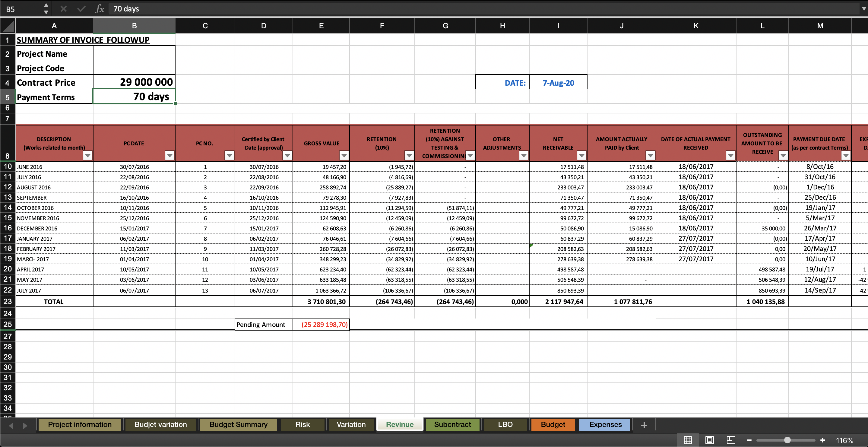Click the Name Box stepper arrows
This screenshot has width=868, height=447.
46,9
